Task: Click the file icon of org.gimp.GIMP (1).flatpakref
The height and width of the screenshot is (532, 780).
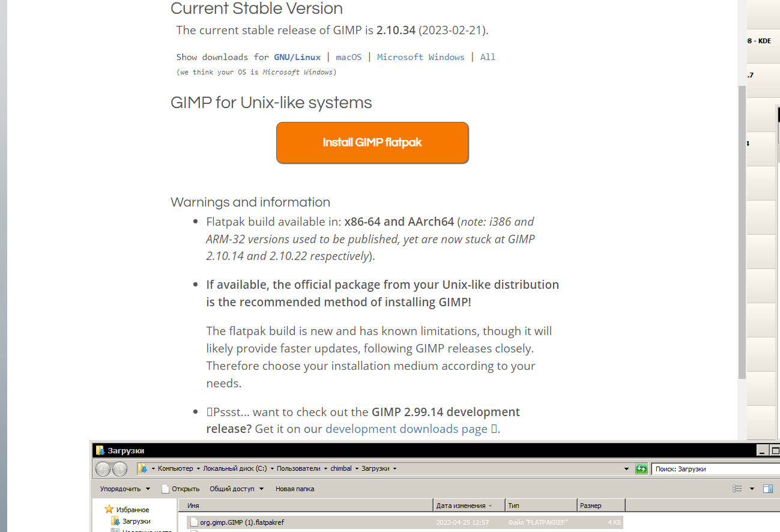Action: (x=194, y=522)
